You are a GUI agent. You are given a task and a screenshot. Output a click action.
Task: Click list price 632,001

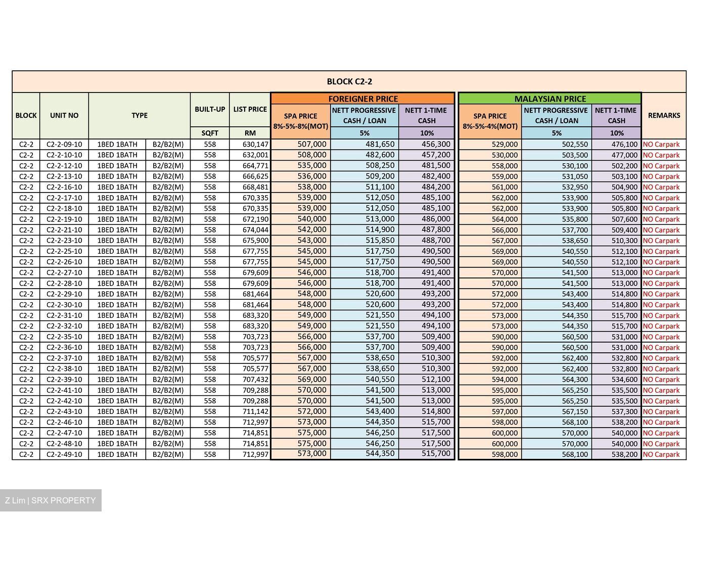click(x=255, y=155)
